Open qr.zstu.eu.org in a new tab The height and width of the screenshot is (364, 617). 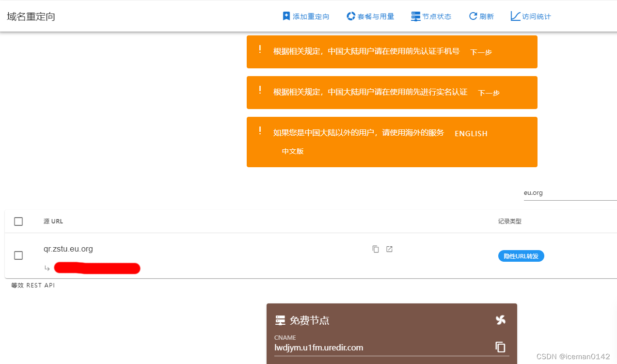coord(389,249)
